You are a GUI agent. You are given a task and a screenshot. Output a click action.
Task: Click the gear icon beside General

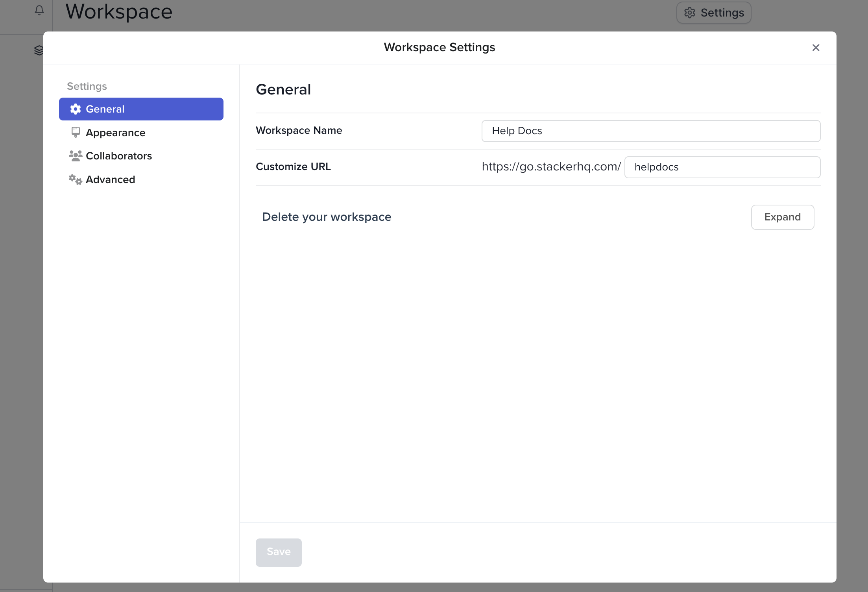click(76, 109)
